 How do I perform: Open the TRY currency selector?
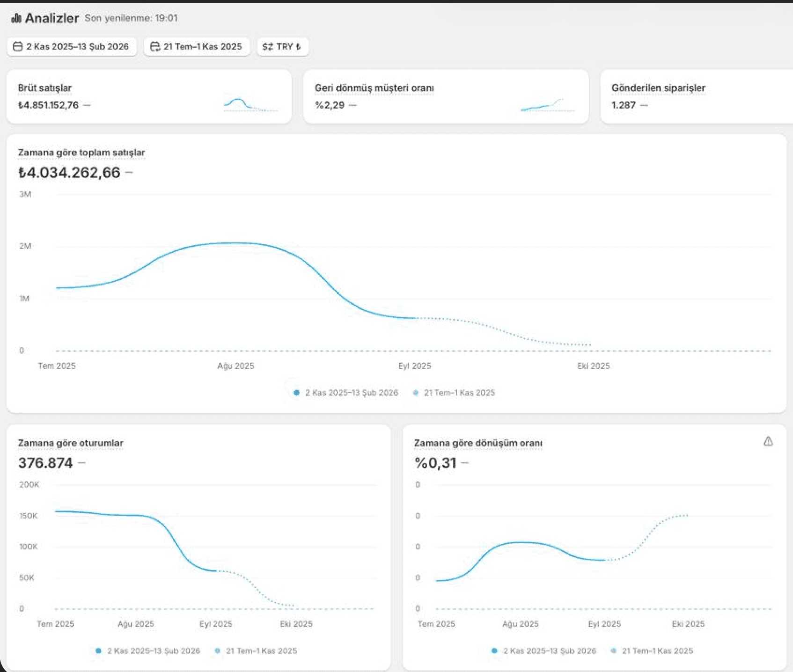pos(282,46)
